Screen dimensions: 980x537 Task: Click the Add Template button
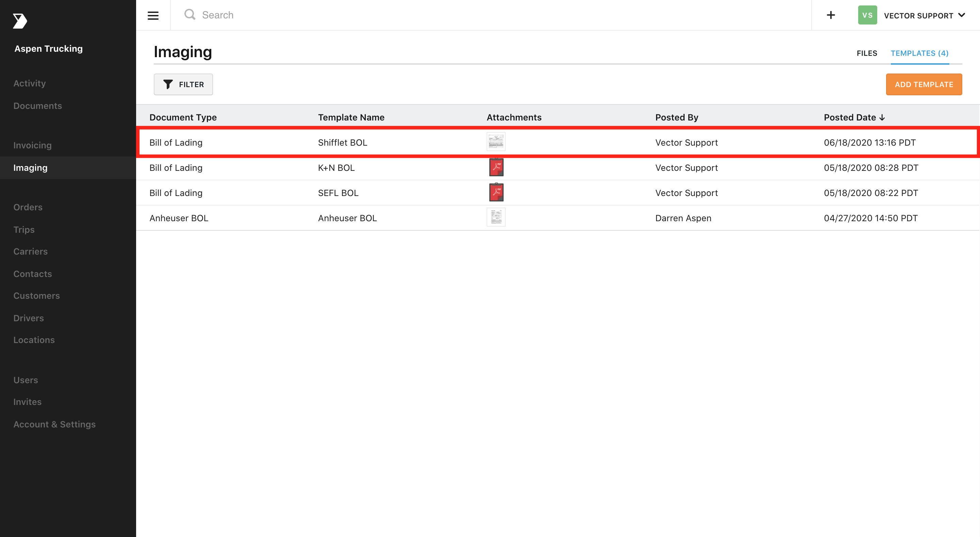924,84
